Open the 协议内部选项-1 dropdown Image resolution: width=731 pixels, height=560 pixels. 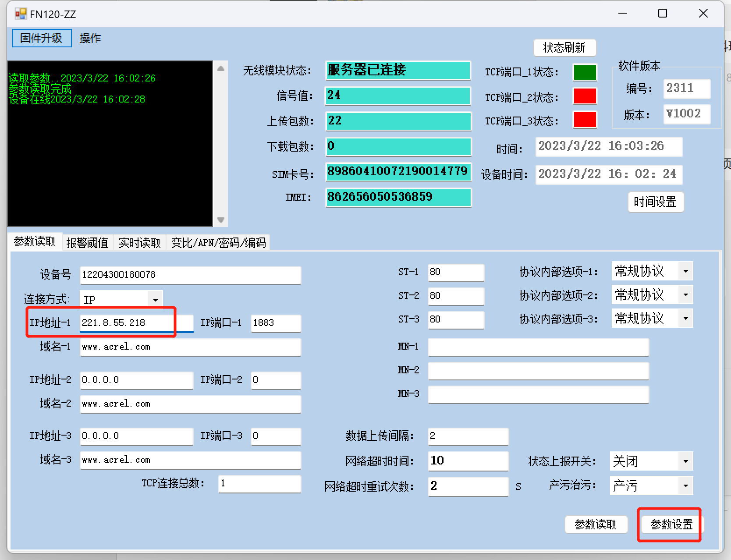[x=685, y=271]
